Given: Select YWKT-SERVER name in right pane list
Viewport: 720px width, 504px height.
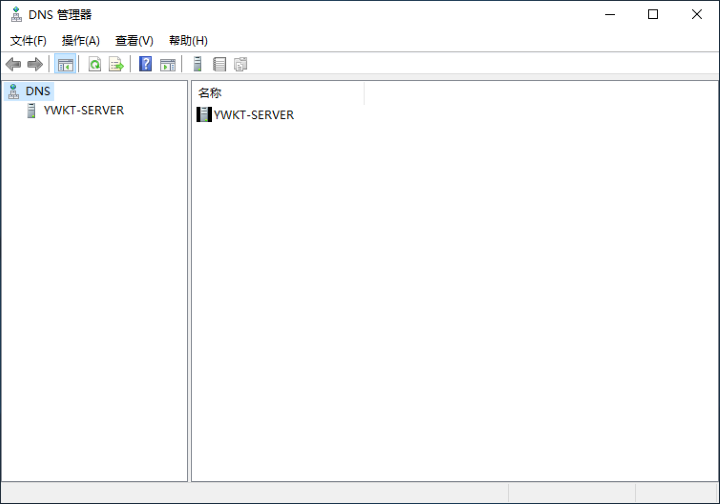Looking at the screenshot, I should pos(253,115).
